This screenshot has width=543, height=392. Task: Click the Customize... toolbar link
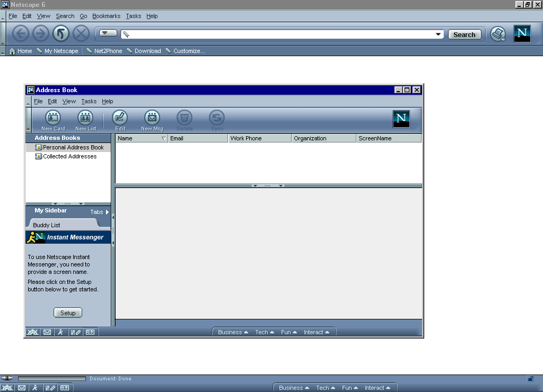click(185, 51)
